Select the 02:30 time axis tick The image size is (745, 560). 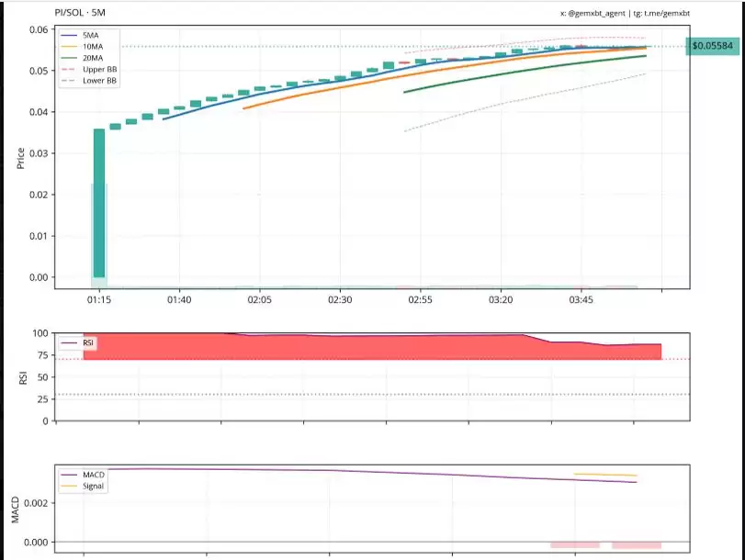tap(340, 300)
